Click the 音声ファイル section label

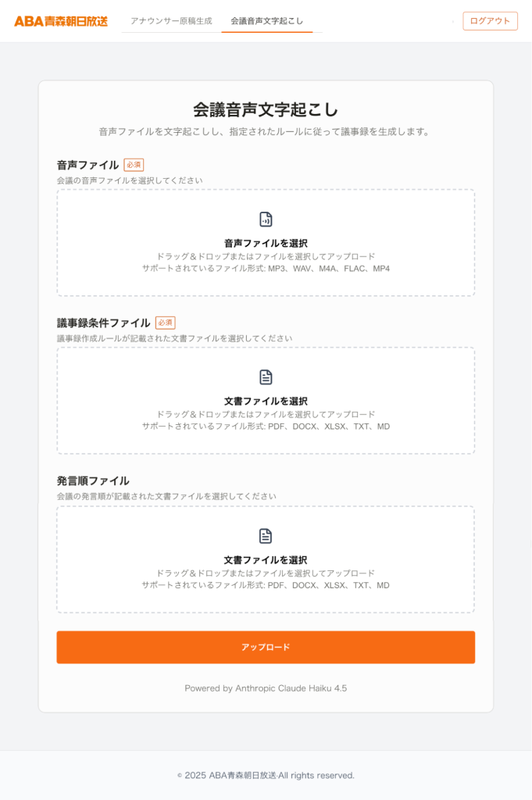click(x=87, y=165)
